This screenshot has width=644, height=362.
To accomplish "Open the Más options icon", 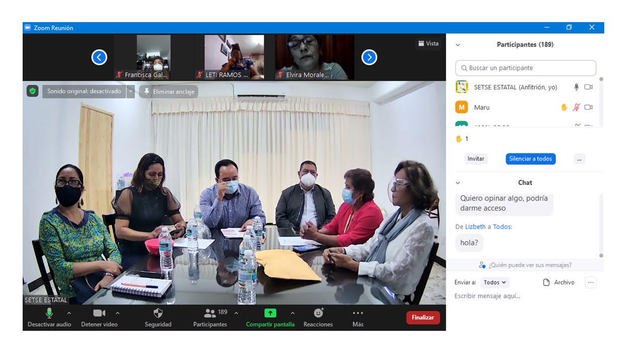I will pyautogui.click(x=358, y=313).
